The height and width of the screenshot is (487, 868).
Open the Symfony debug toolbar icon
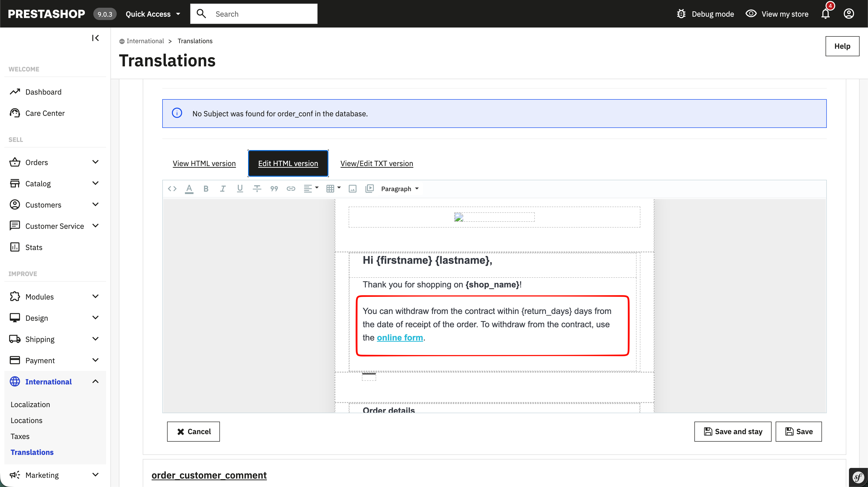click(x=858, y=477)
